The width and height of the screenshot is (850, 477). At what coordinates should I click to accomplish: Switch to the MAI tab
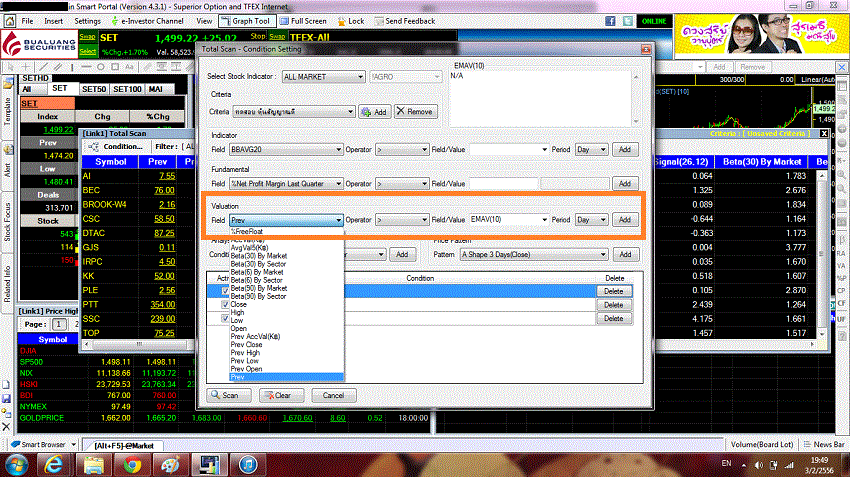coord(156,89)
